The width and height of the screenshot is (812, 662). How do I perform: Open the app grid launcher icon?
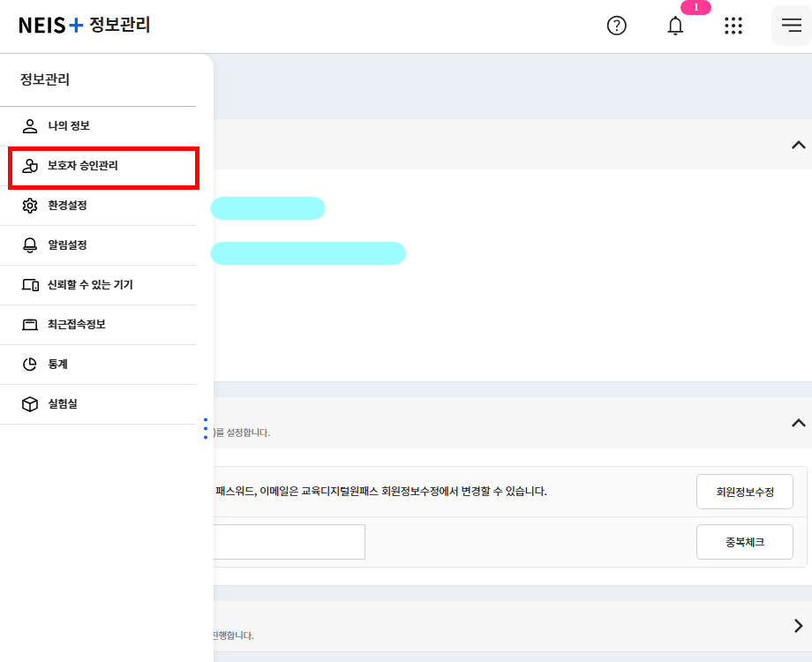[x=733, y=26]
